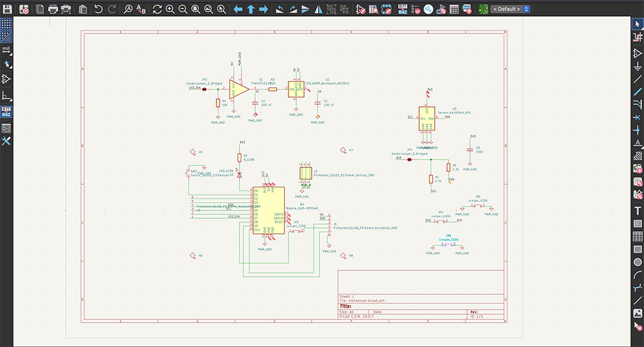Toggle line drawing angle mode
The width and height of the screenshot is (644, 347).
pos(6,96)
